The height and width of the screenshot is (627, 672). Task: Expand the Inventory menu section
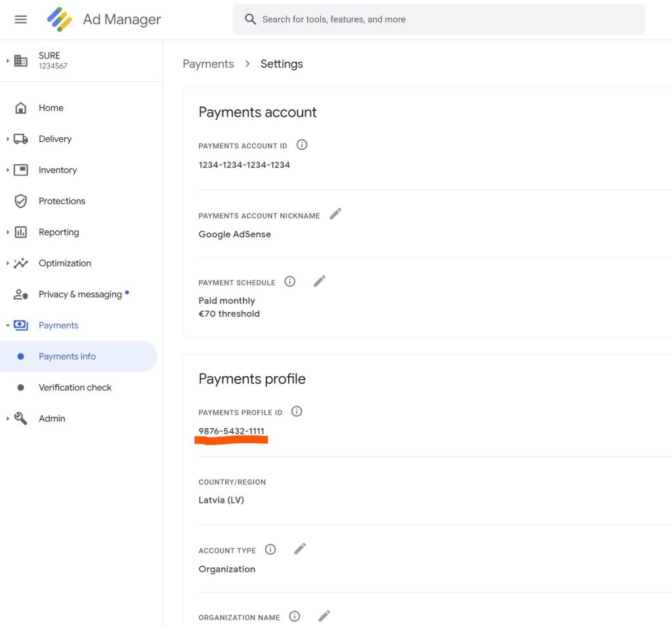(x=8, y=170)
